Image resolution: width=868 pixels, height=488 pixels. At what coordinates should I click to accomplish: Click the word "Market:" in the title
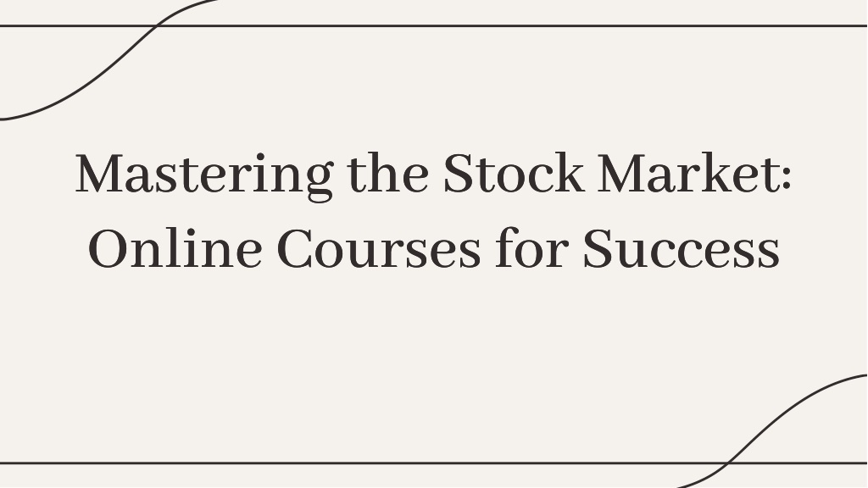pos(694,173)
